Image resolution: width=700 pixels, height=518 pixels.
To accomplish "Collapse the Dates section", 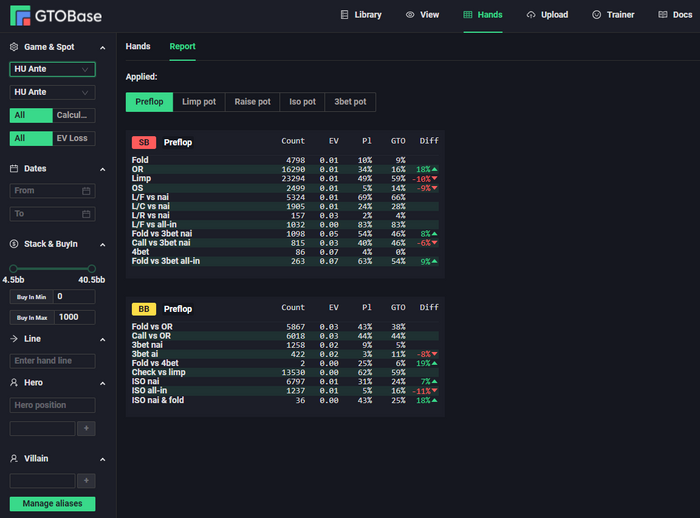I will coord(103,169).
